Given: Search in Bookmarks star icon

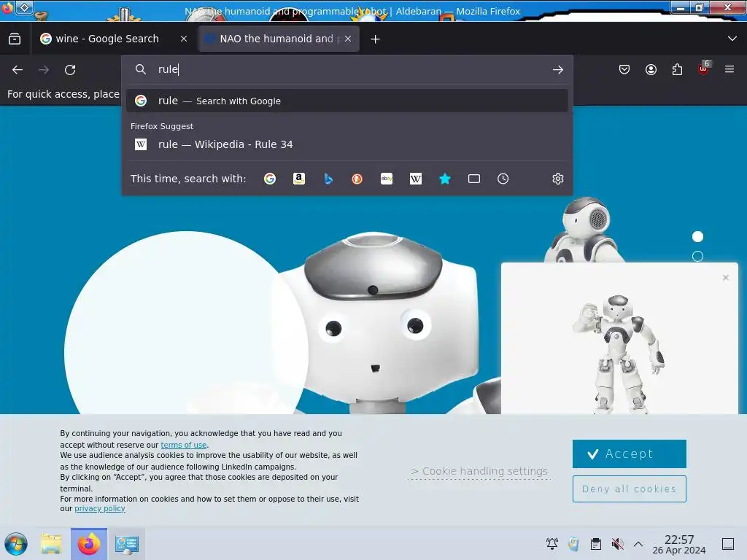Looking at the screenshot, I should [445, 179].
